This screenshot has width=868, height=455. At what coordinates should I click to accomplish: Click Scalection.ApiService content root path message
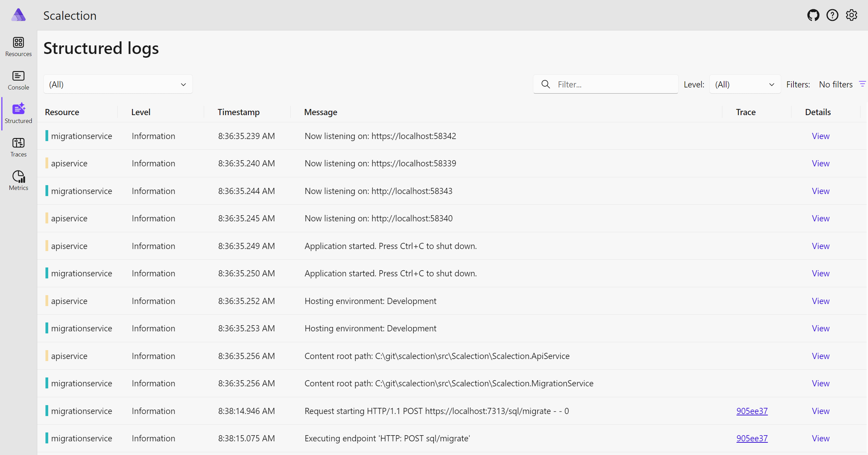[x=437, y=356]
